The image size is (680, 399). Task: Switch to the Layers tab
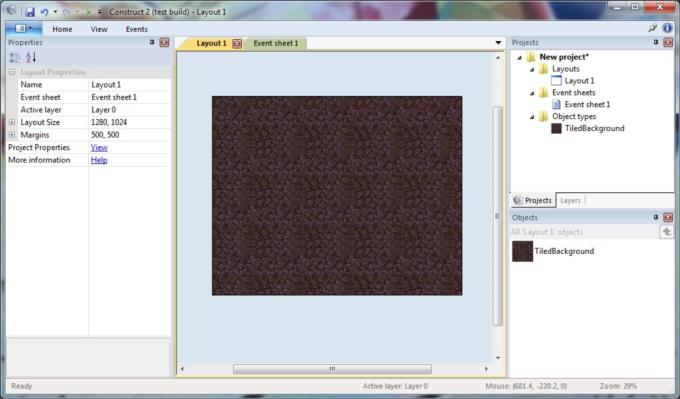(570, 200)
